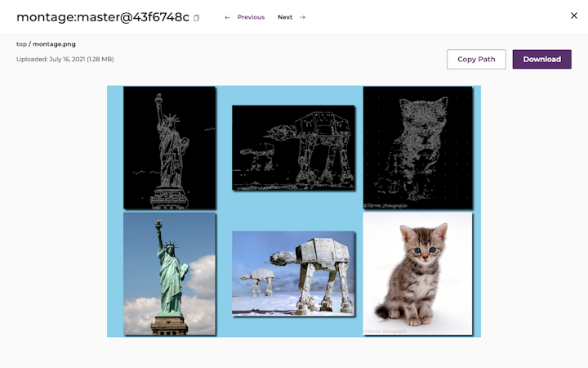
Task: Click the left arrow beside Previous
Action: click(227, 17)
